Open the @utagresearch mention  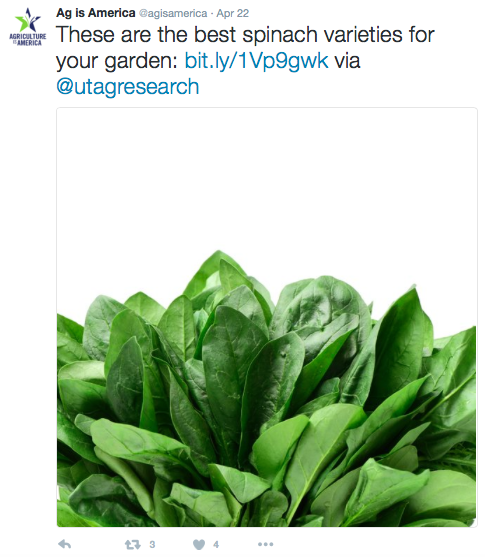(x=128, y=87)
